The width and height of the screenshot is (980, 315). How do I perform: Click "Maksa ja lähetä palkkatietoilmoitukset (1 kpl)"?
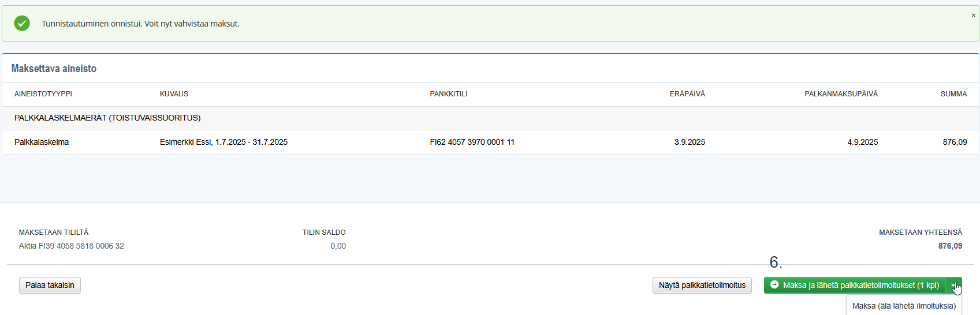[855, 285]
